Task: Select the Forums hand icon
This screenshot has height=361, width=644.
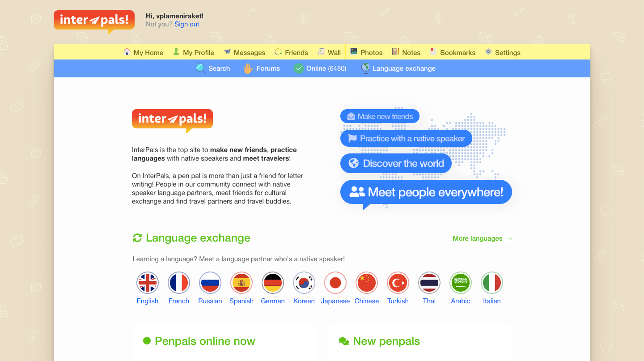Action: (247, 68)
